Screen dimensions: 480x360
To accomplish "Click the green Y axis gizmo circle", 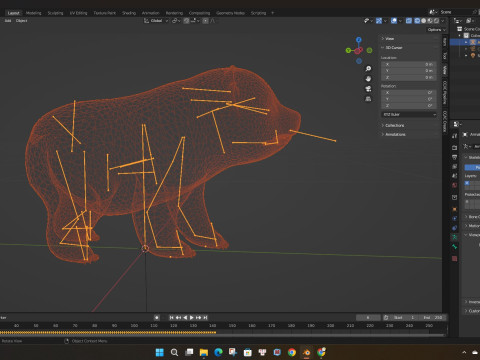I will pyautogui.click(x=348, y=50).
